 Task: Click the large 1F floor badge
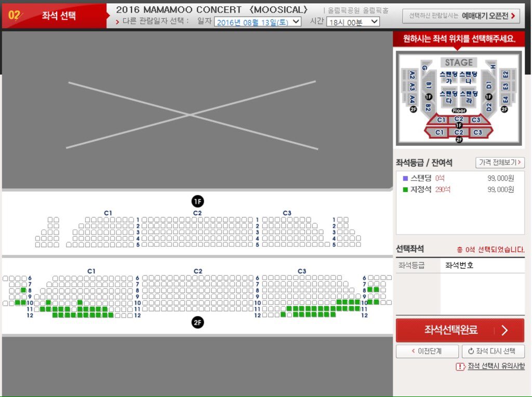click(x=197, y=201)
